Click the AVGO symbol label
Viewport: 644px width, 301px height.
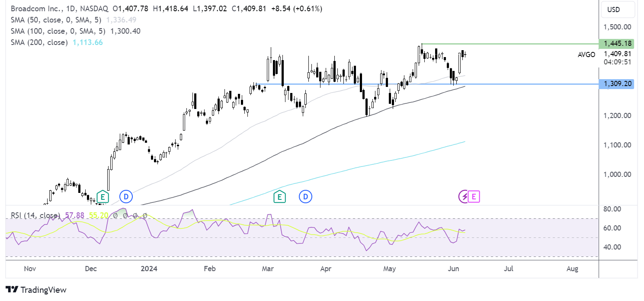coord(586,54)
